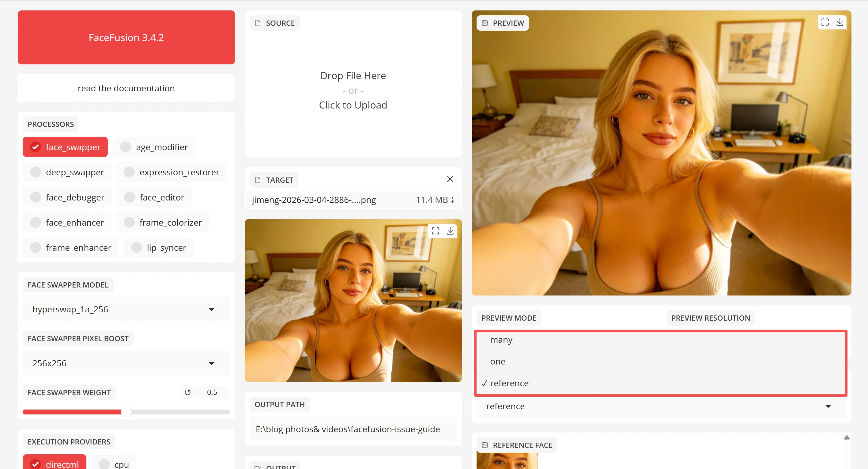Click the target file download arrow
This screenshot has width=868, height=469.
tap(453, 200)
